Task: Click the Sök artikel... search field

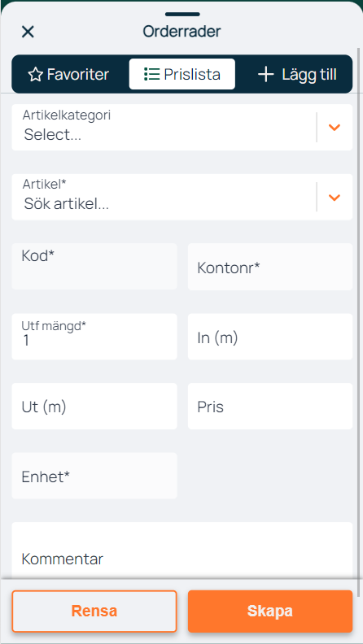Action: coord(164,197)
